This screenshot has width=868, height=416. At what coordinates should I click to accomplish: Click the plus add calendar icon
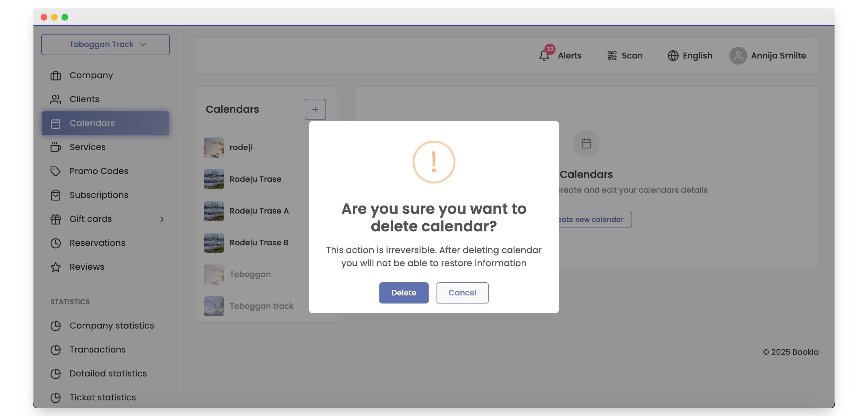click(315, 109)
